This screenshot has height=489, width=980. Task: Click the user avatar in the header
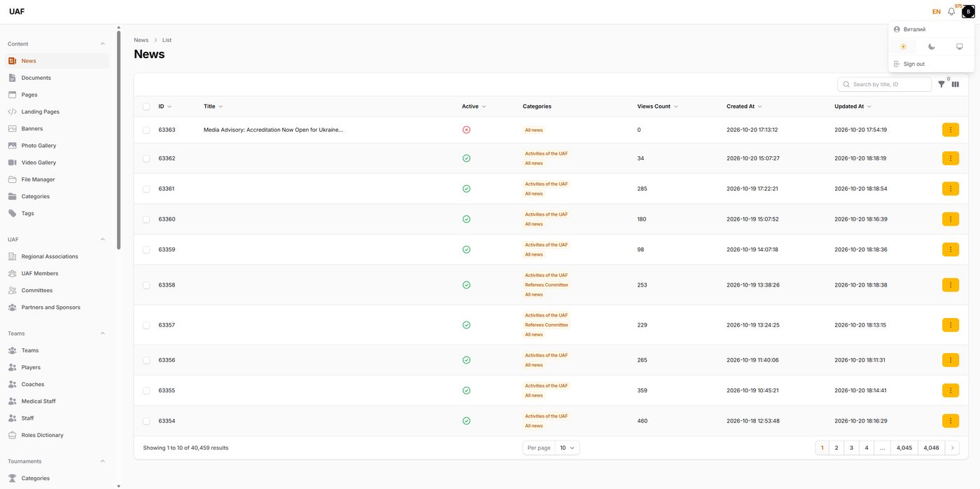pyautogui.click(x=968, y=11)
